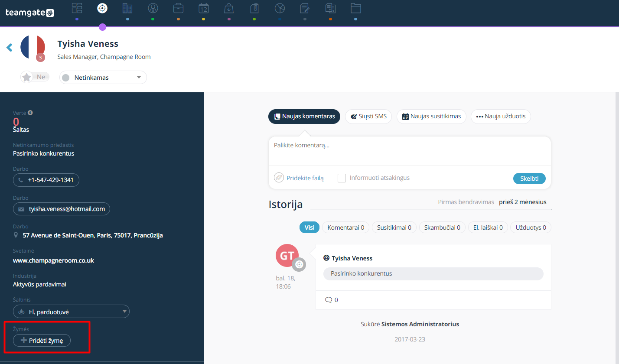Viewport: 619px width, 364px height.
Task: Check the Informuoti atsakingus checkbox
Action: [342, 178]
